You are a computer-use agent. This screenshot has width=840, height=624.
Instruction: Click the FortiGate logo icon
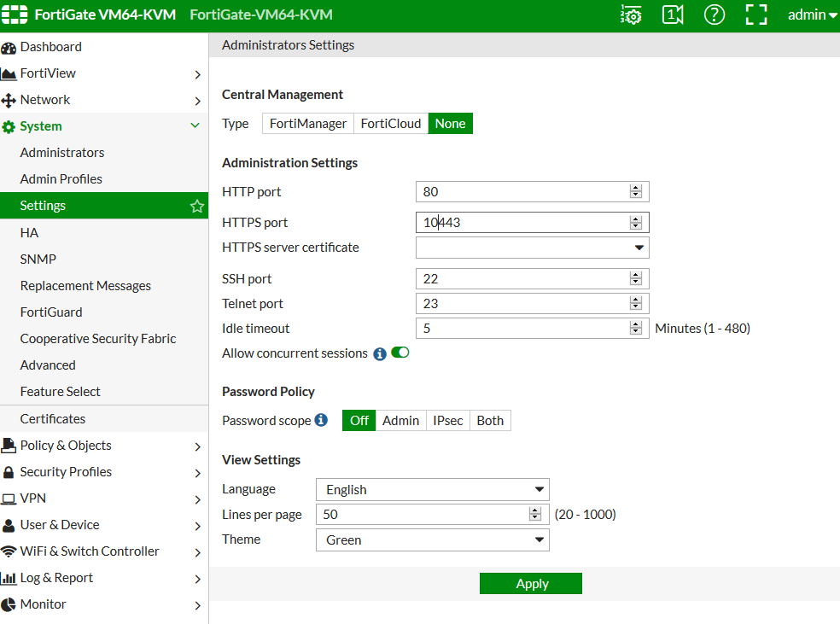pos(15,15)
